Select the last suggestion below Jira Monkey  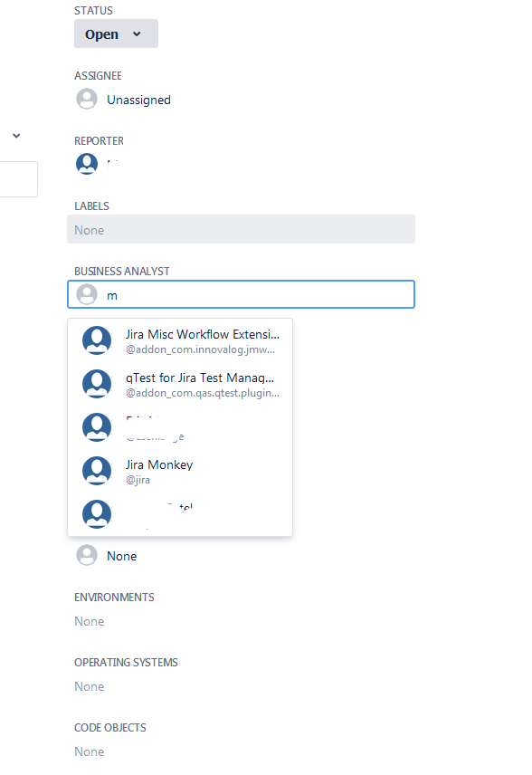pyautogui.click(x=180, y=514)
